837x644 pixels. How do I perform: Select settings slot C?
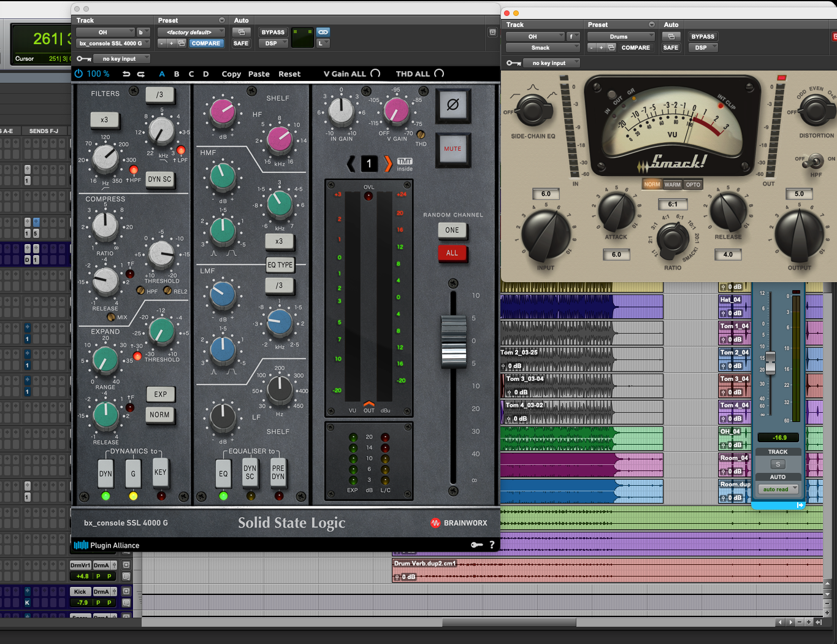(x=191, y=74)
